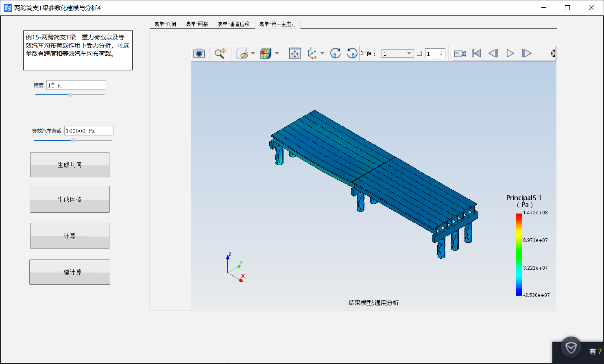Open the section cut tool
The height and width of the screenshot is (364, 604).
tap(243, 53)
